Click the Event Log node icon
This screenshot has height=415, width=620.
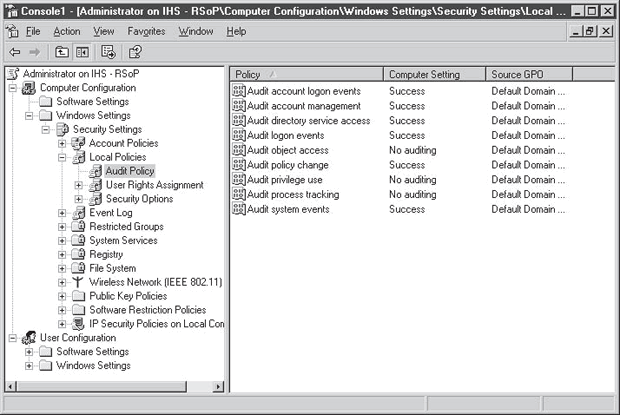[x=78, y=213]
